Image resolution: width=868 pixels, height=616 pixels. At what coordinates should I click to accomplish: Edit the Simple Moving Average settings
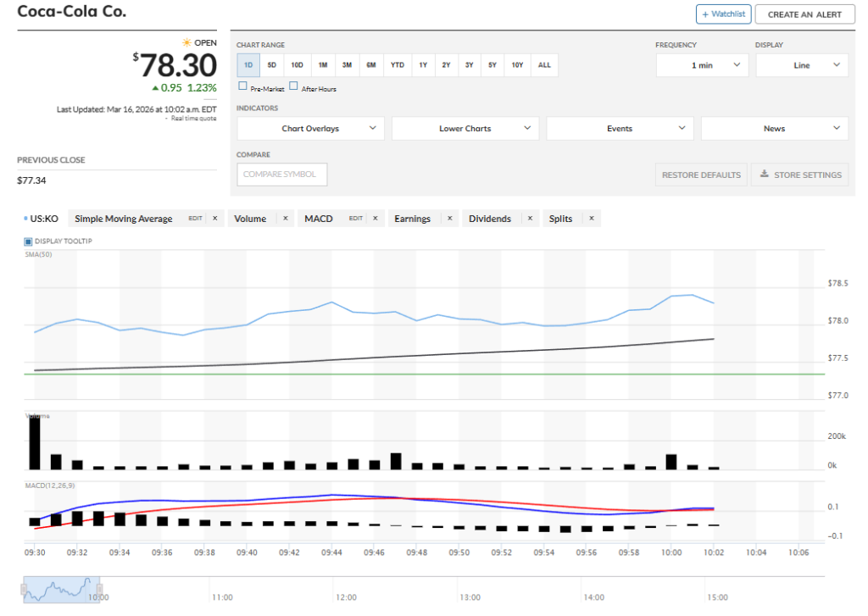pyautogui.click(x=195, y=219)
